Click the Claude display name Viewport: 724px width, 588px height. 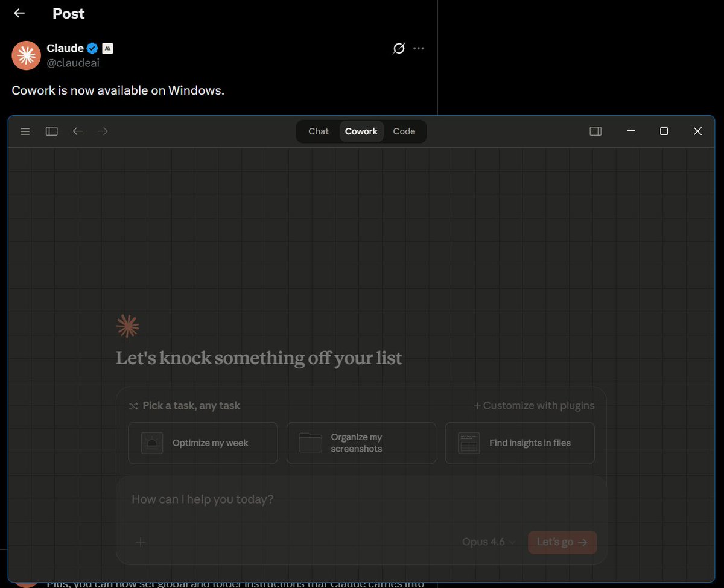tap(65, 48)
